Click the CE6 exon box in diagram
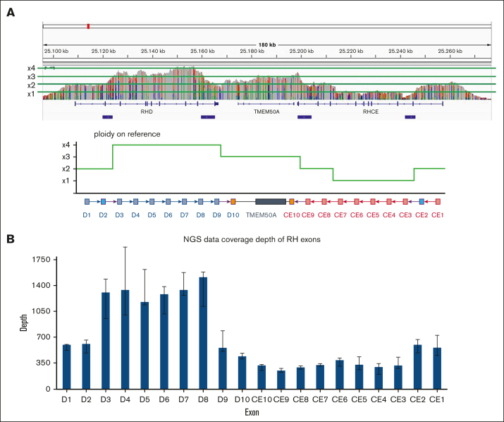 (357, 202)
